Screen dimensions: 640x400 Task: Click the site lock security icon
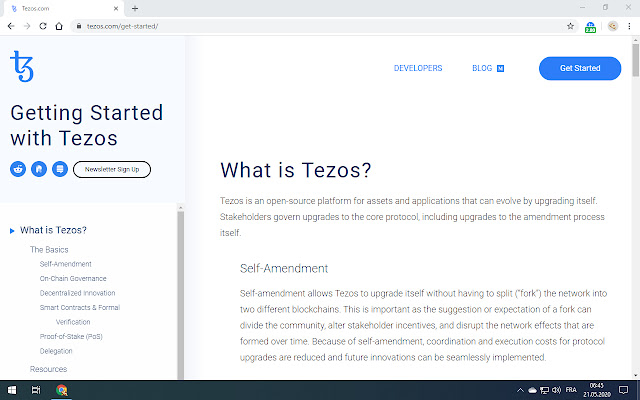[79, 26]
